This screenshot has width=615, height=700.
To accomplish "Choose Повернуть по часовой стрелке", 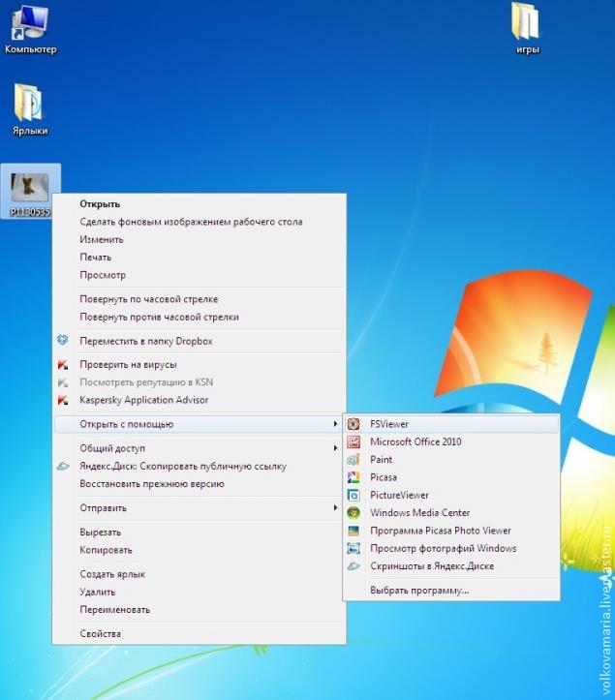I will (x=148, y=299).
